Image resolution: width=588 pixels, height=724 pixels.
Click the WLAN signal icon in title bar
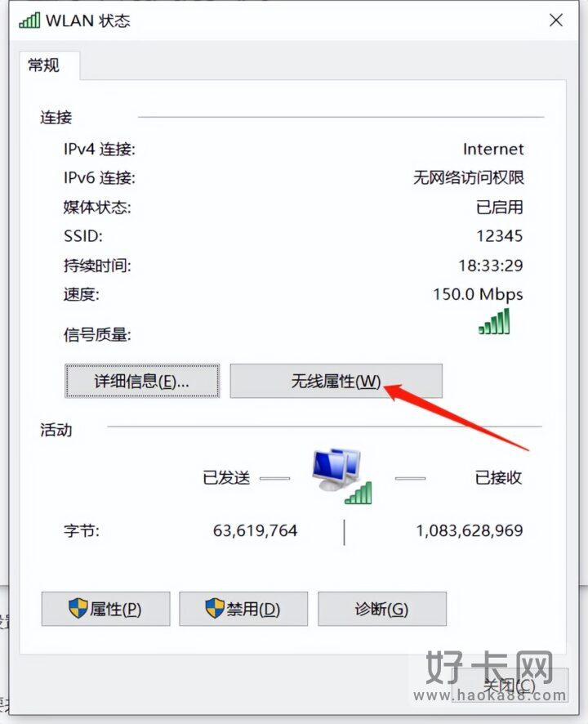point(29,20)
